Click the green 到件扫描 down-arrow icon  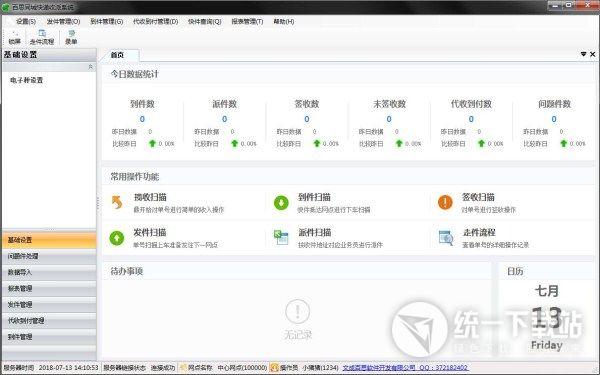(x=281, y=202)
